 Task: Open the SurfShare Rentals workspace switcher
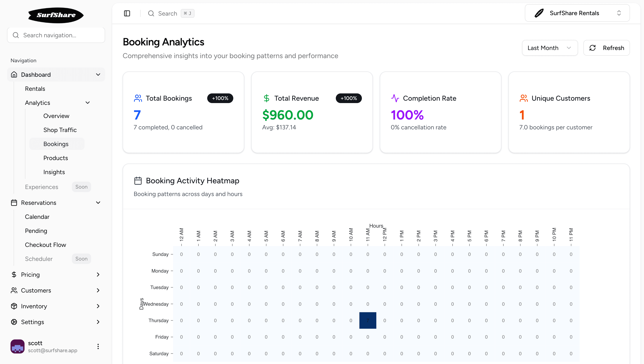tap(577, 13)
